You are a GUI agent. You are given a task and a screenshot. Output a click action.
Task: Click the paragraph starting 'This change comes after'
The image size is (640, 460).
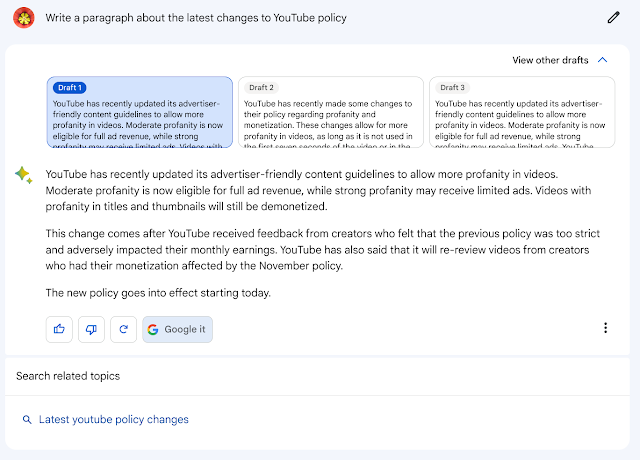322,249
